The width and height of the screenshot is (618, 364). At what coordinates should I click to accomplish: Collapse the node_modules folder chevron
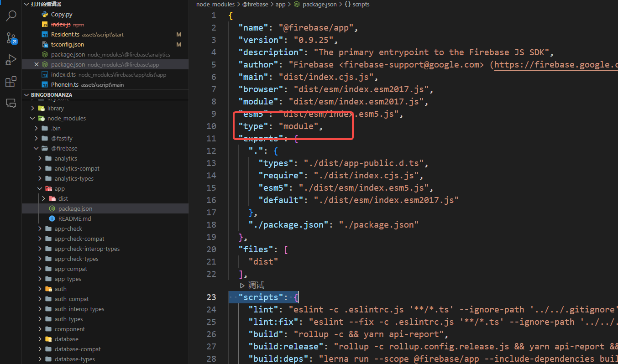(33, 119)
